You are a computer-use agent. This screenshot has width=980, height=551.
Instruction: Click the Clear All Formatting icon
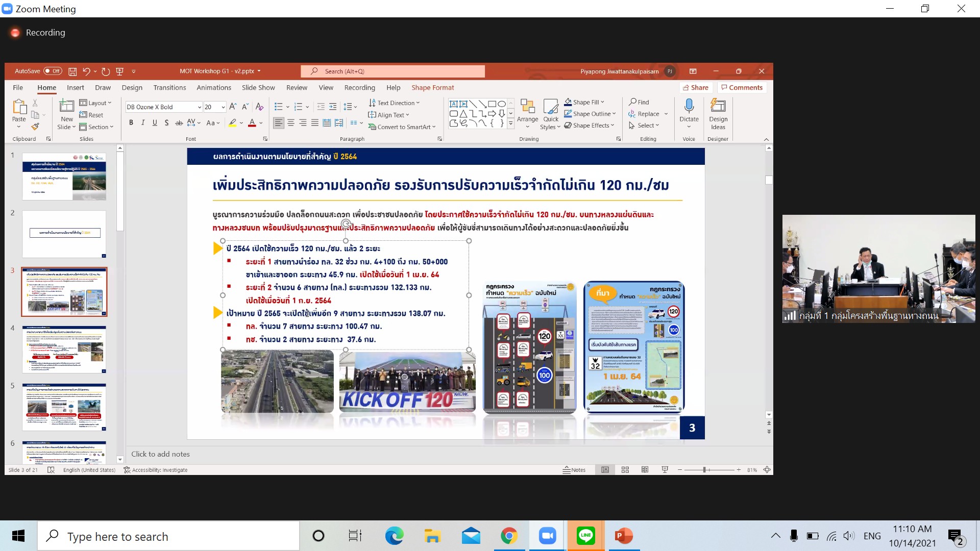tap(259, 107)
